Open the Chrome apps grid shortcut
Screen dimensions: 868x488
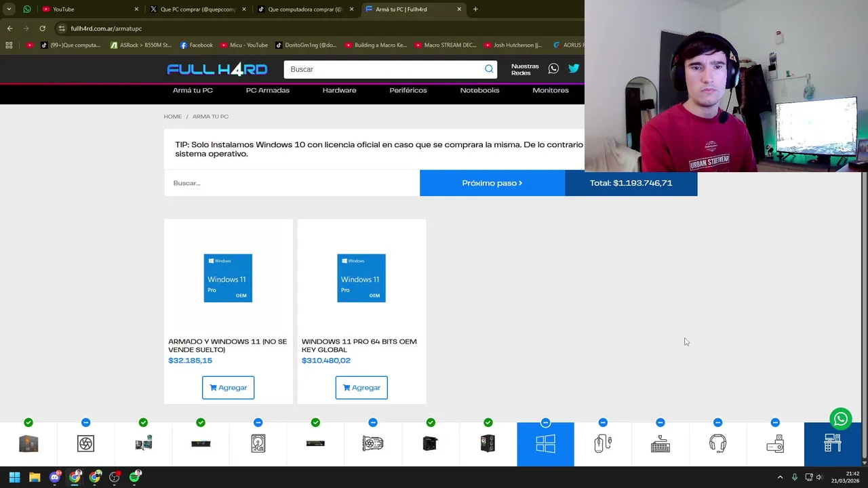point(9,45)
